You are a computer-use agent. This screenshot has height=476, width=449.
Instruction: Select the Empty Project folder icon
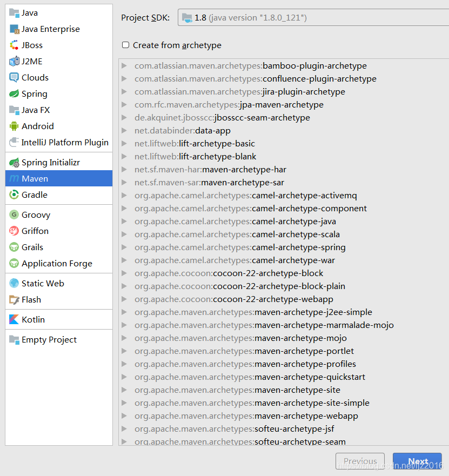coord(14,339)
